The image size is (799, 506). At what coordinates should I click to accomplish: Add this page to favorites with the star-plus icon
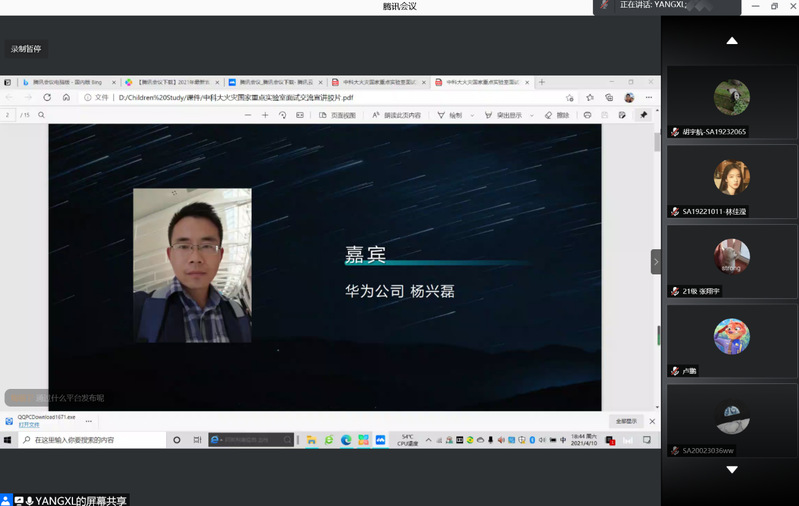(x=570, y=97)
